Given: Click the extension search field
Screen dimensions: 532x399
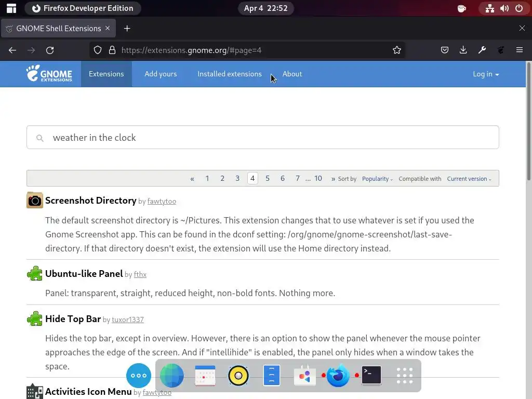Looking at the screenshot, I should coord(262,137).
